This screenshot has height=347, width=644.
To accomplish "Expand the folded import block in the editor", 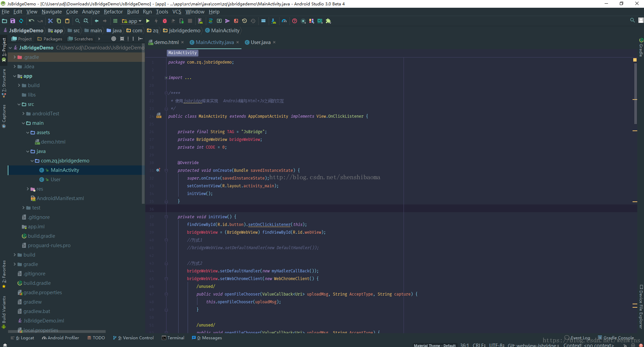I will (x=166, y=78).
